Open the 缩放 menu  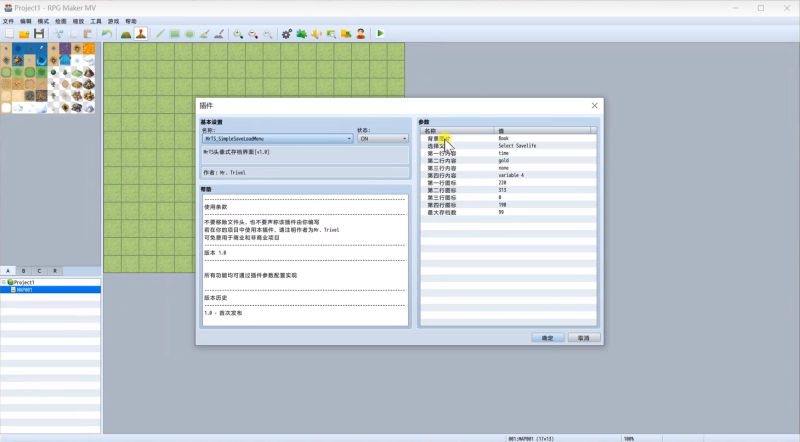click(x=78, y=21)
